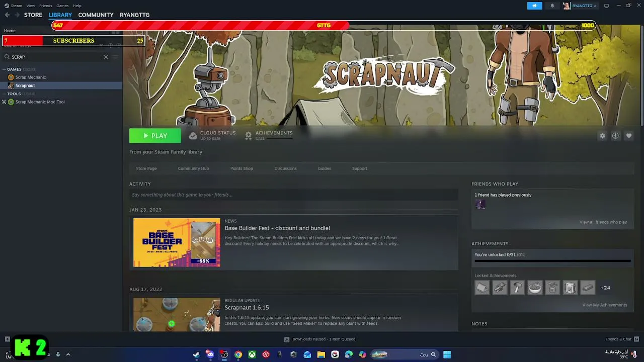Viewport: 644px width, 362px height.
Task: Open the Points Shop link
Action: point(242,168)
